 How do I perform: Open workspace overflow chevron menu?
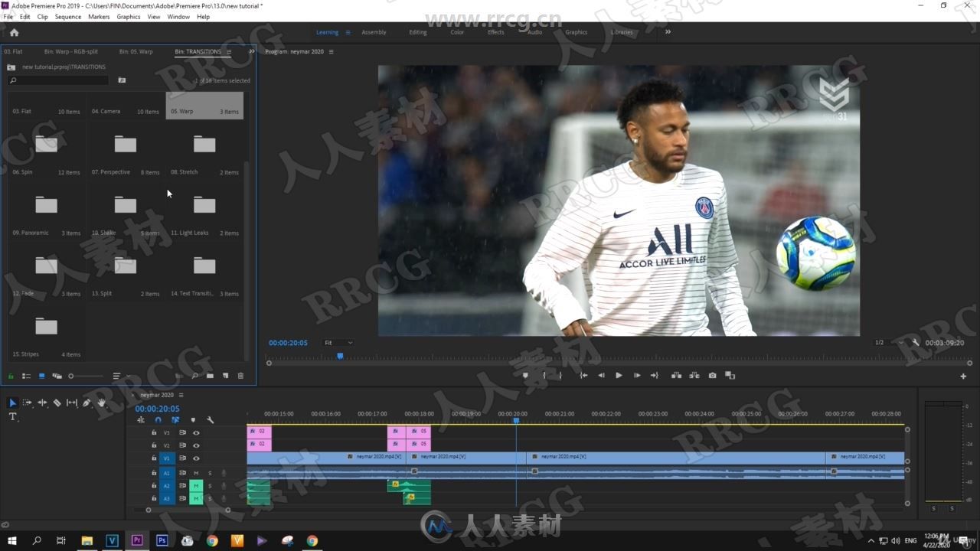(x=668, y=32)
